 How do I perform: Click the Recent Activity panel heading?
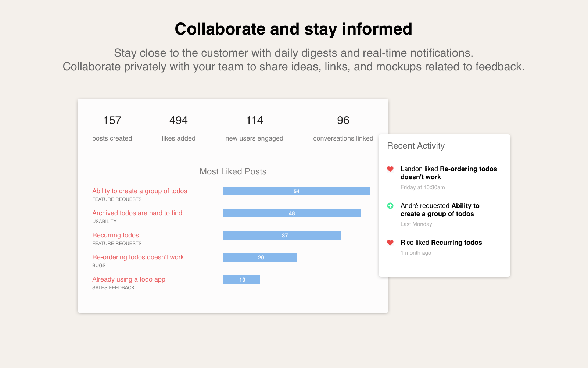click(x=416, y=146)
